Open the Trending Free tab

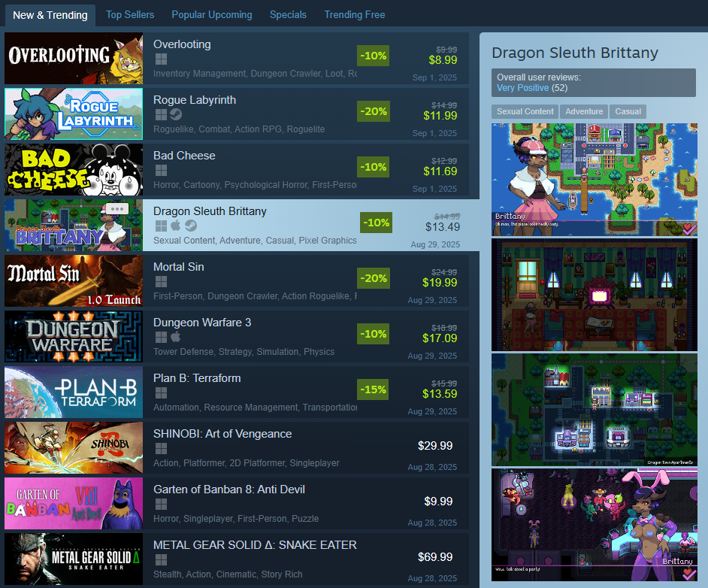(355, 15)
